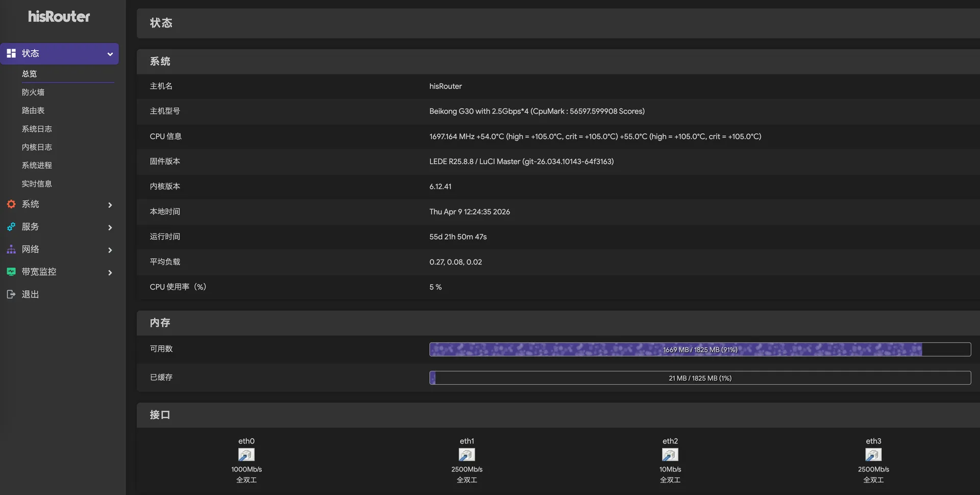Click the 可用数 memory progress bar
Screen dimensions: 980x495
pos(699,349)
